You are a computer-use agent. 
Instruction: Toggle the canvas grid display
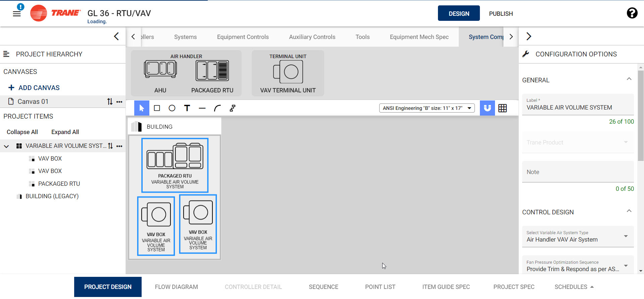(502, 108)
